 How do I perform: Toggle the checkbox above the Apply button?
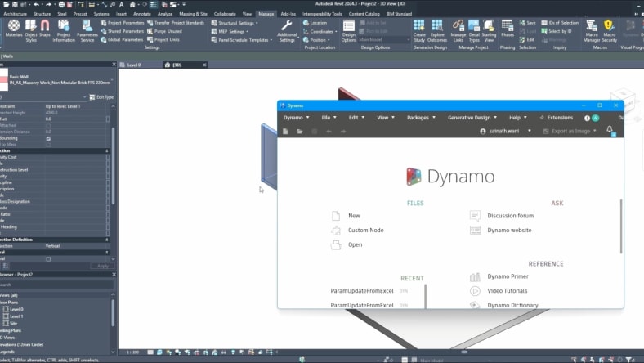coord(48,258)
